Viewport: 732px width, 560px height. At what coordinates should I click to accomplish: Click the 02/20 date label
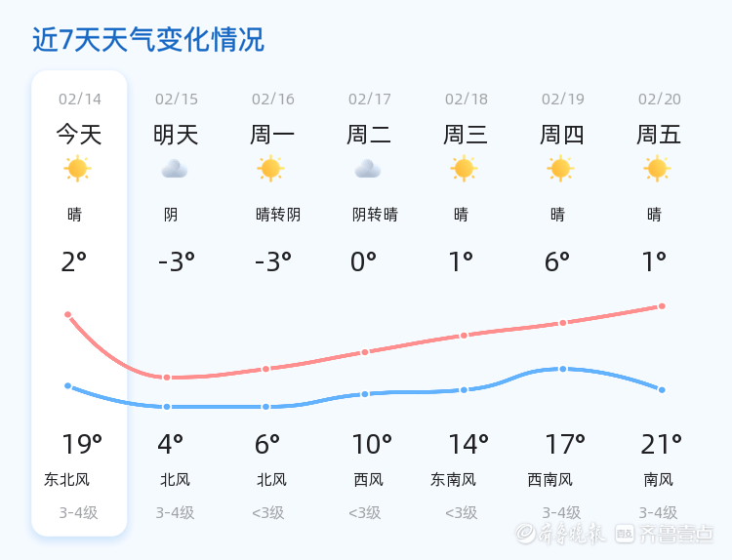pos(660,99)
